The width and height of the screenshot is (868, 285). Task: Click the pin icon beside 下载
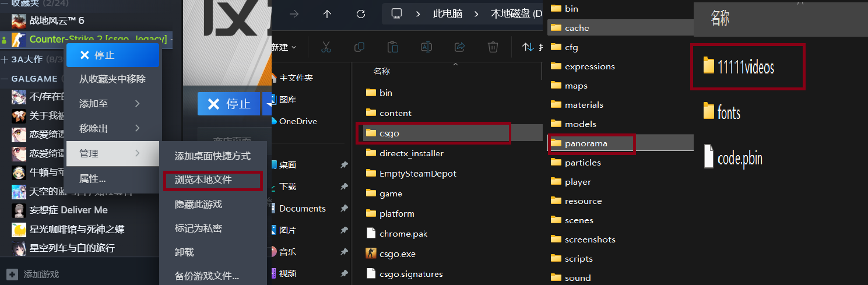click(345, 187)
